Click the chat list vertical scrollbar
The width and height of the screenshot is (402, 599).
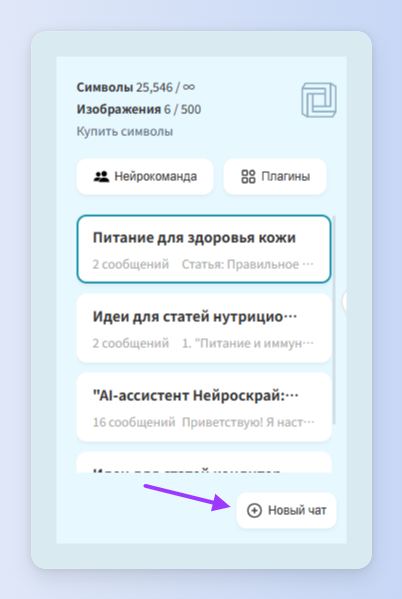tap(334, 320)
